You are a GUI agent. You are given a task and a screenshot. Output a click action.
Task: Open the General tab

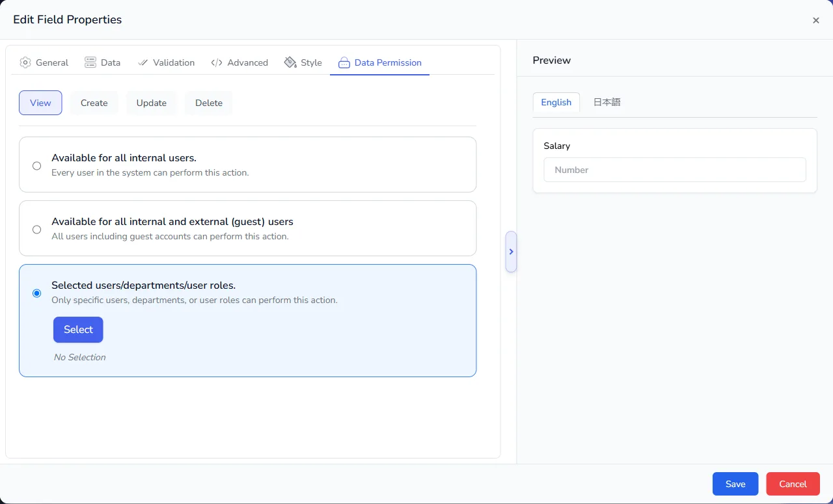coord(44,62)
